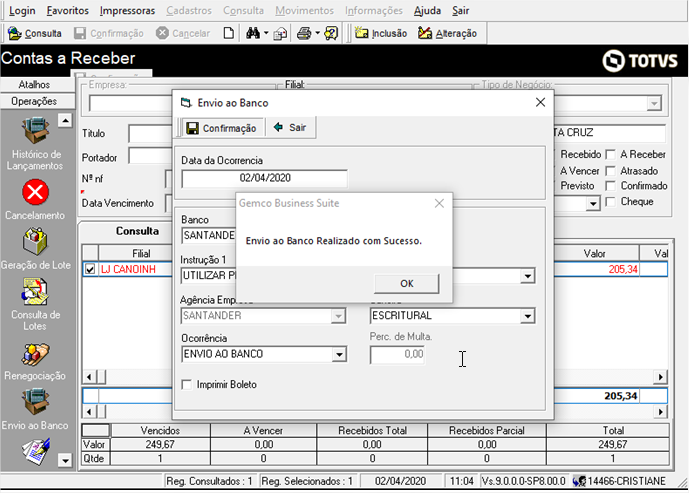Click the Inclusão toolbar icon
The image size is (689, 493).
[x=361, y=33]
